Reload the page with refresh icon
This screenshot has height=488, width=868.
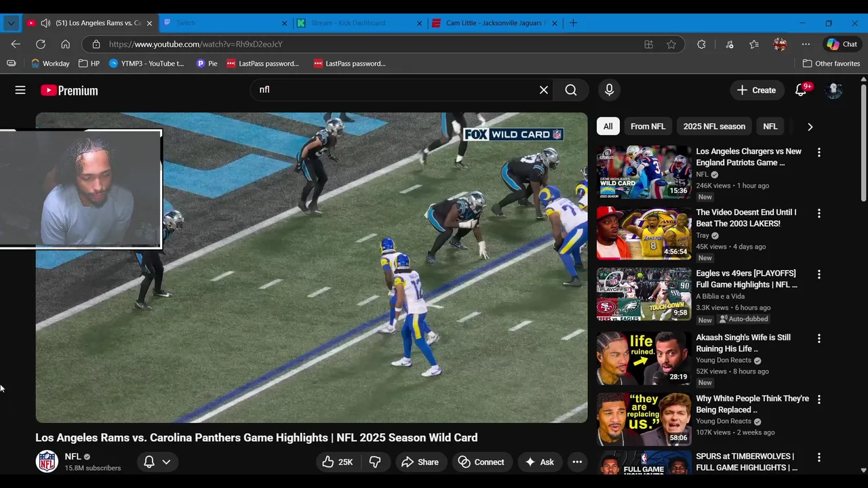pyautogui.click(x=41, y=44)
